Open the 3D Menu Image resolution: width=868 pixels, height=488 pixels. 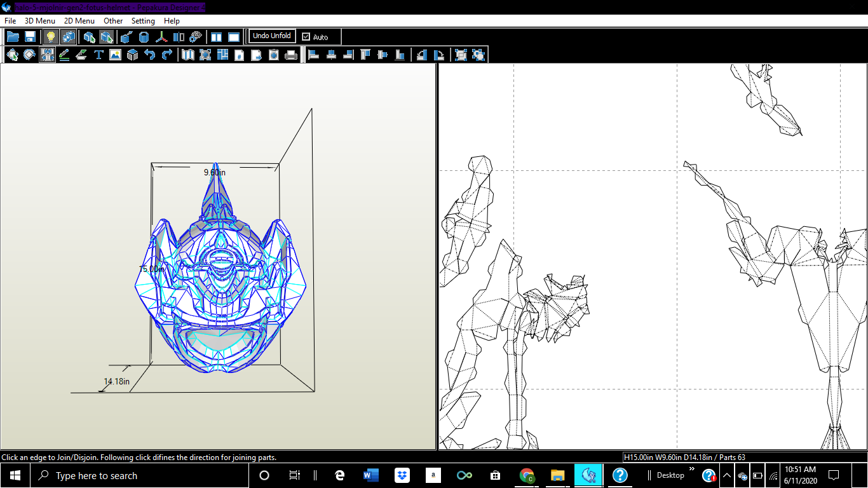40,21
